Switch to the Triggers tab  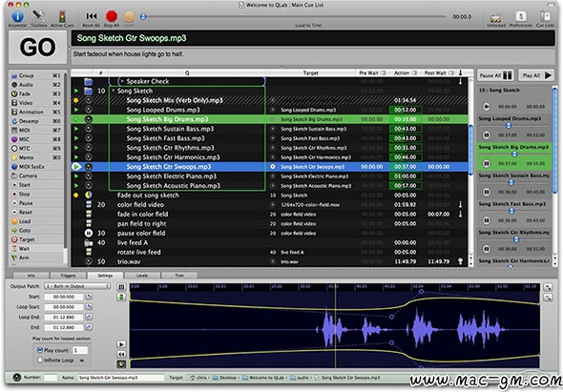(68, 276)
